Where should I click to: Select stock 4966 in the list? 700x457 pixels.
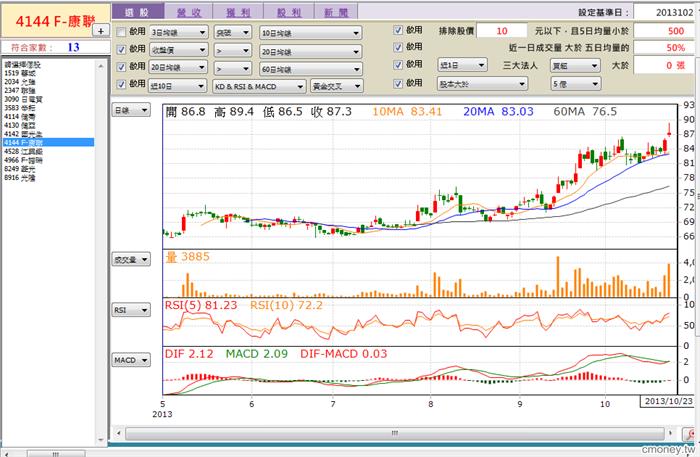coord(48,160)
